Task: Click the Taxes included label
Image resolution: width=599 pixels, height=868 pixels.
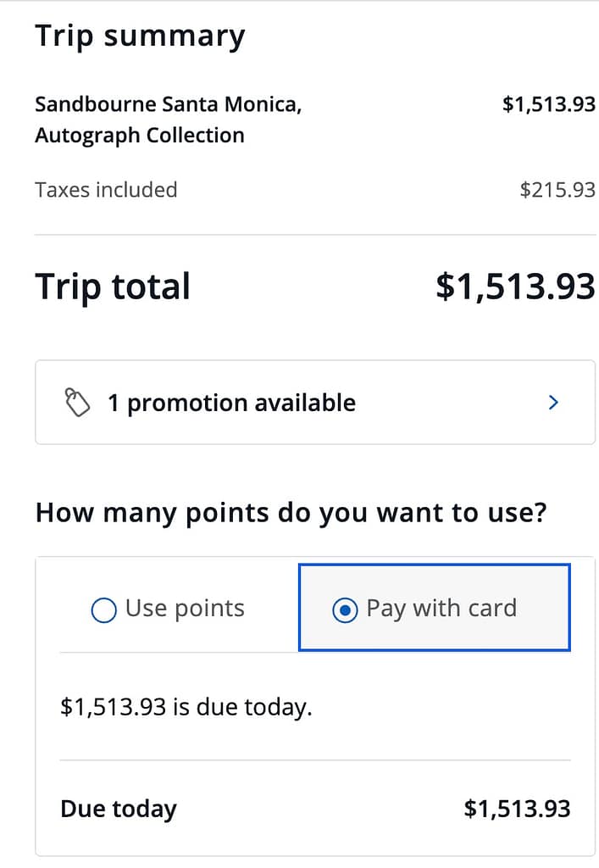Action: (106, 190)
